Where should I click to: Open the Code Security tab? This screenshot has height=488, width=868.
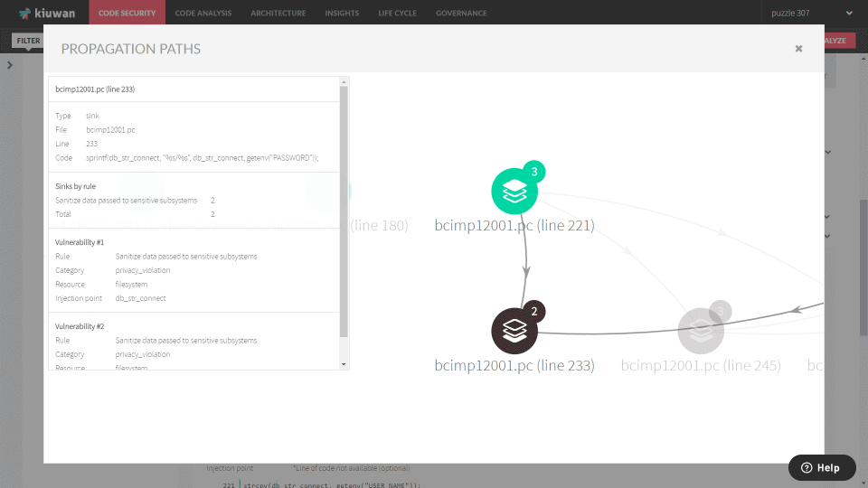coord(127,13)
